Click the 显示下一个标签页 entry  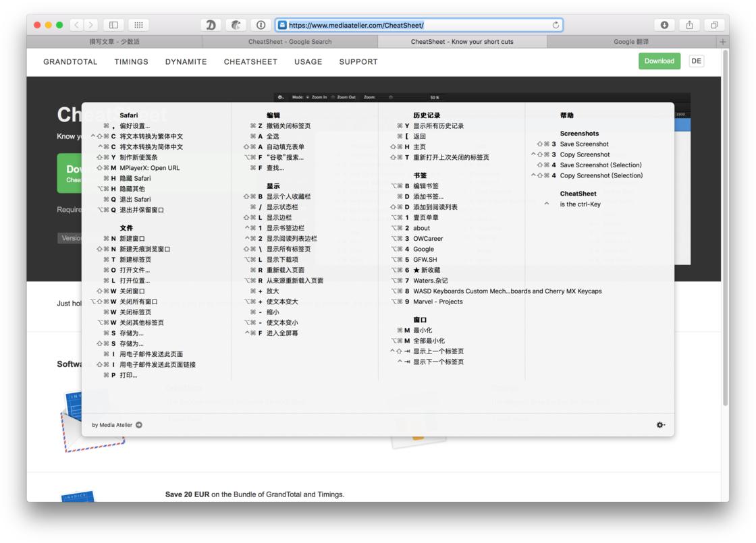[438, 362]
